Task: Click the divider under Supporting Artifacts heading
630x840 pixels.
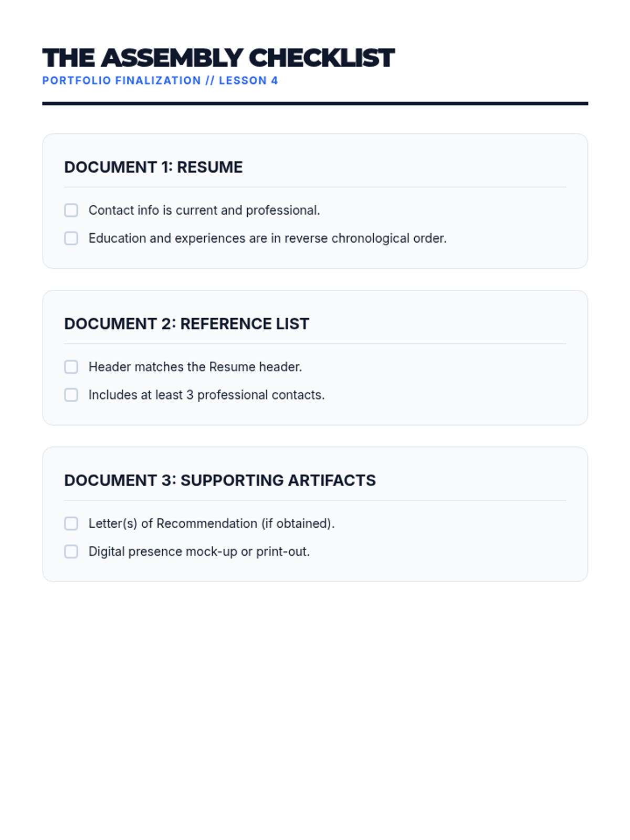Action: [x=315, y=500]
